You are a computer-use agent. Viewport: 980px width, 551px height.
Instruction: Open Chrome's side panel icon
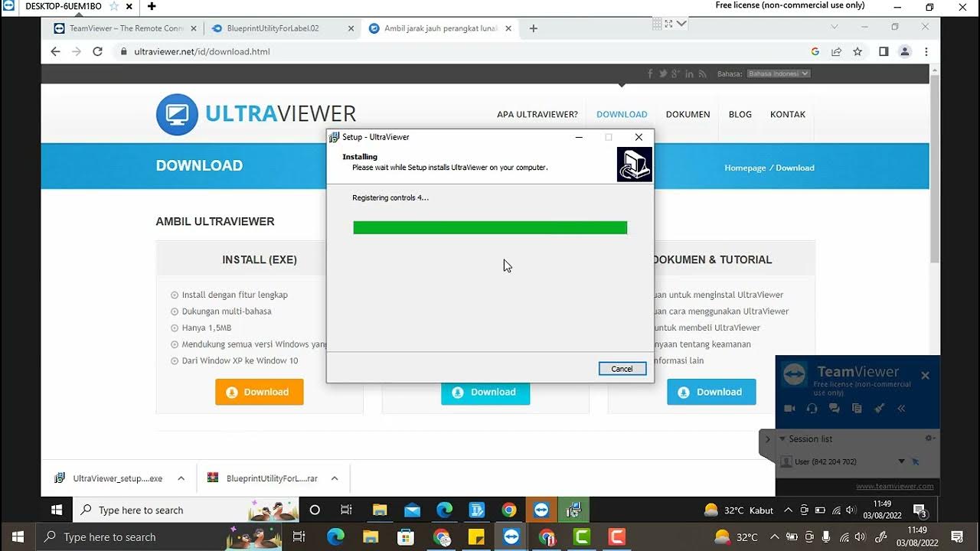pos(884,51)
